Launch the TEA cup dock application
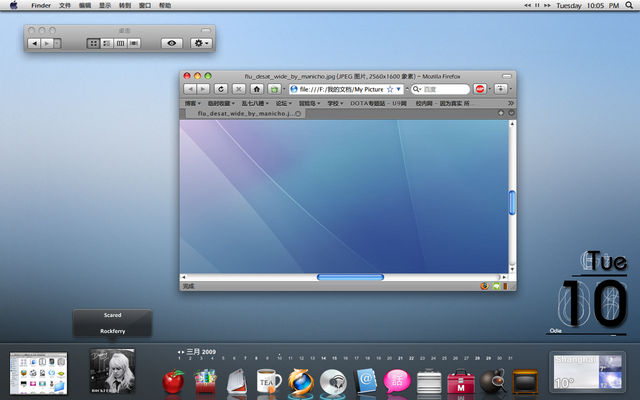This screenshot has width=640, height=400. pos(268,380)
